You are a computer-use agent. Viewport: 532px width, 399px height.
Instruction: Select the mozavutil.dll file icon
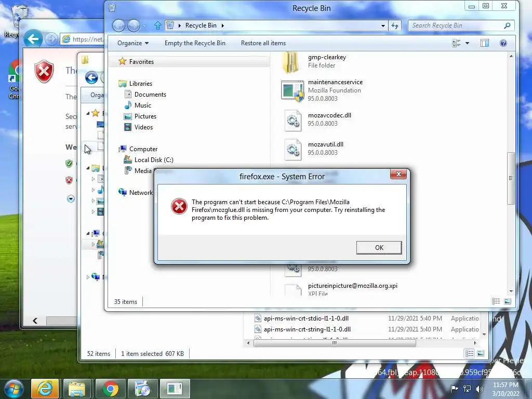pyautogui.click(x=292, y=150)
